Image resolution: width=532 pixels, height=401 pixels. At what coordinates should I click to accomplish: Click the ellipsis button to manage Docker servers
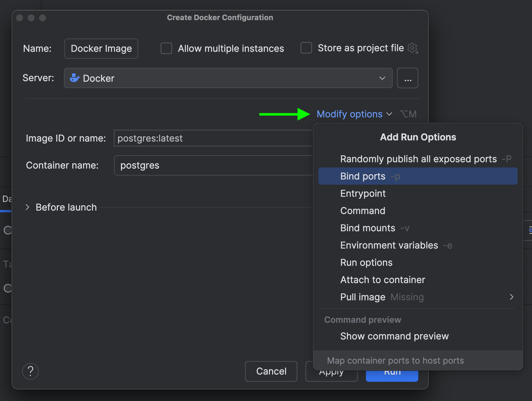(x=407, y=78)
